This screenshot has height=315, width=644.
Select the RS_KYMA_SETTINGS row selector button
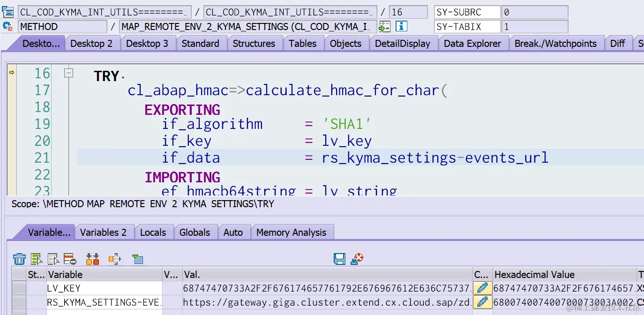coord(19,302)
